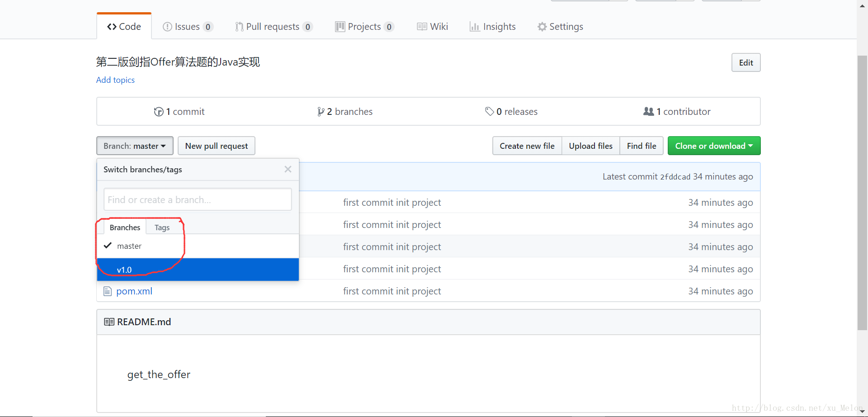Click New pull request button

pyautogui.click(x=217, y=146)
